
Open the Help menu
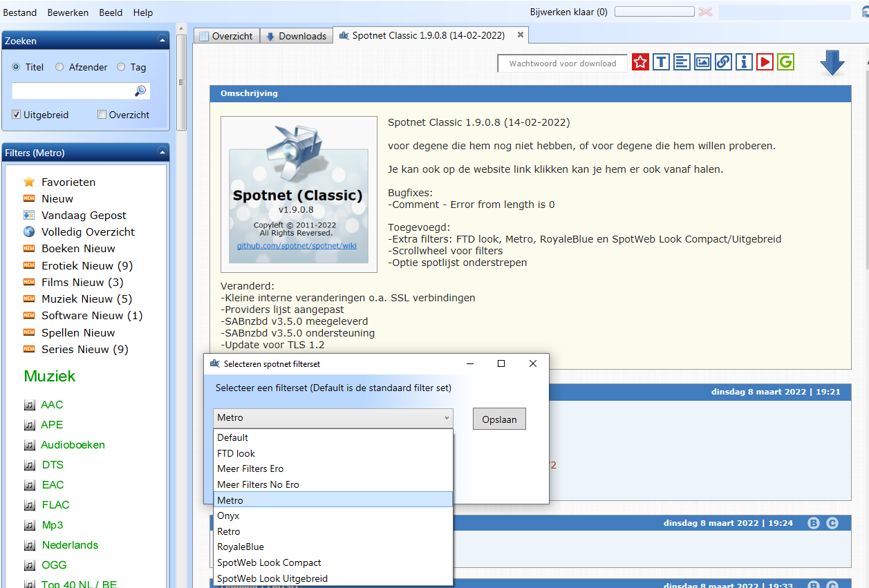pyautogui.click(x=143, y=12)
